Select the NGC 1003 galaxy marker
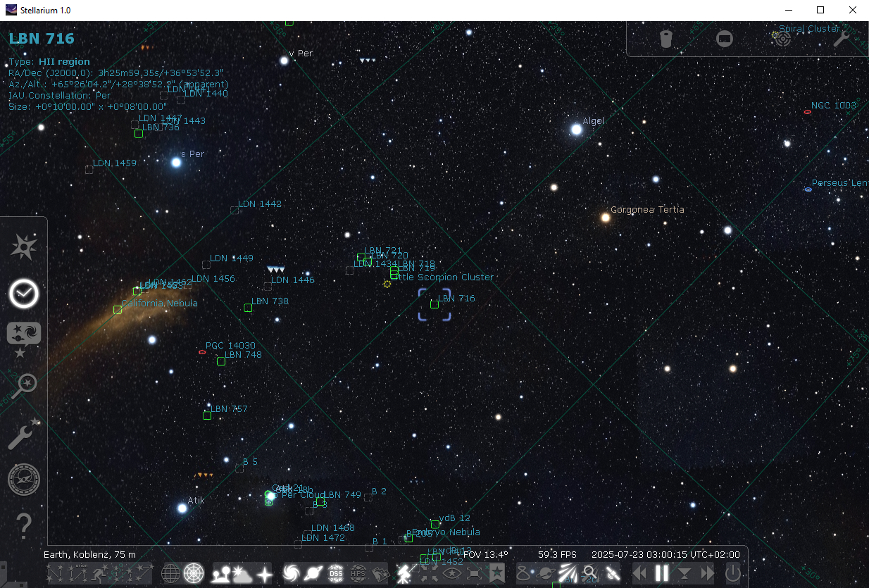Screen dimensions: 869x588 pos(807,112)
